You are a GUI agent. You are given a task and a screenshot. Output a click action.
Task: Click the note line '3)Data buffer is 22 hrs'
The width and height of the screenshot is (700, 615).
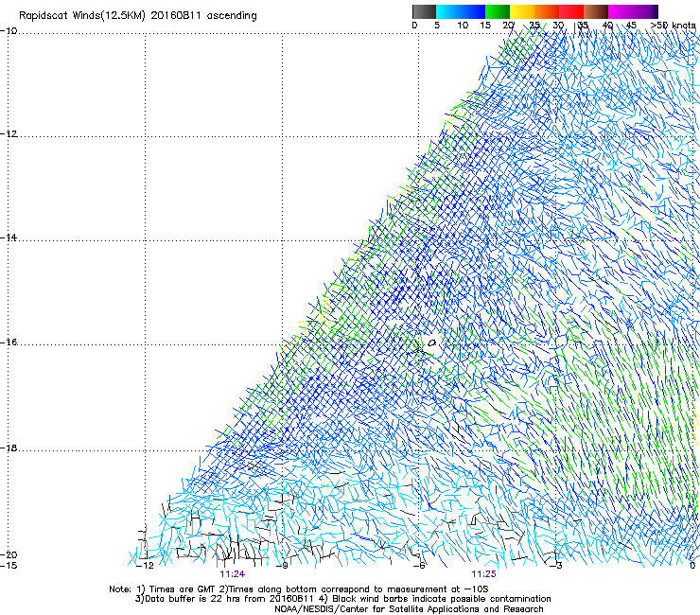tap(342, 599)
